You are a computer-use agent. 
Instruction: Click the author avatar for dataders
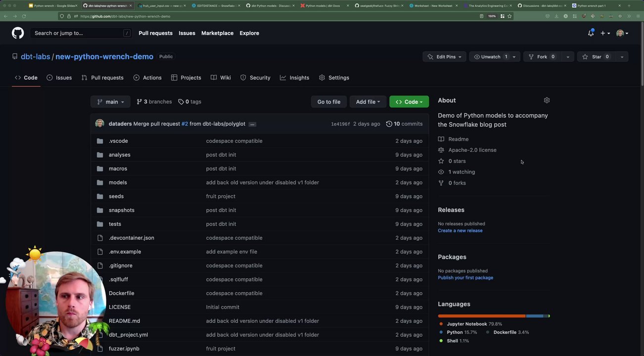click(x=99, y=124)
